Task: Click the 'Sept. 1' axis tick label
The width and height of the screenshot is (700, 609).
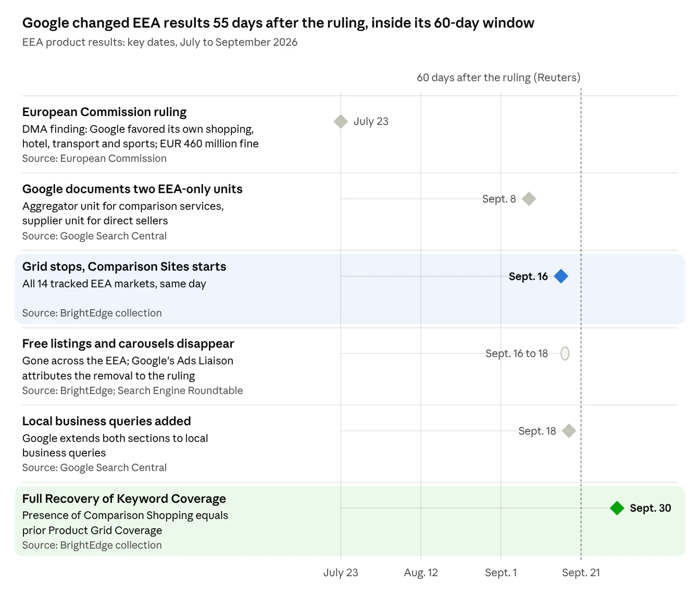Action: [501, 573]
